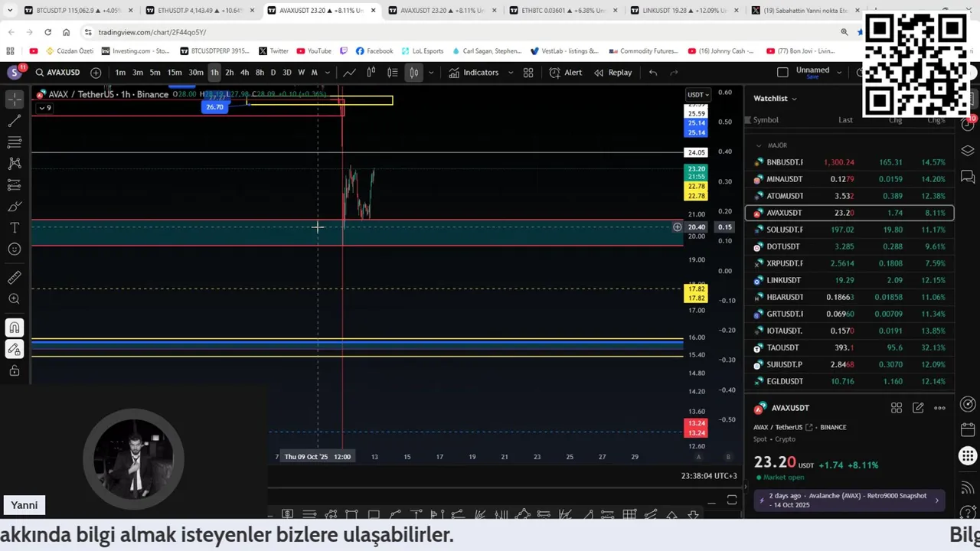Click the browser address bar
The image size is (980, 551).
pos(459,32)
